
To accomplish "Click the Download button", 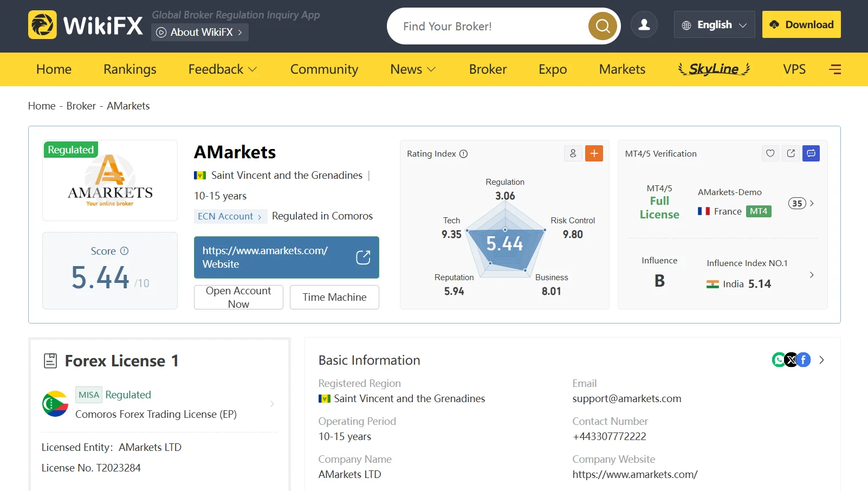I will [x=801, y=24].
